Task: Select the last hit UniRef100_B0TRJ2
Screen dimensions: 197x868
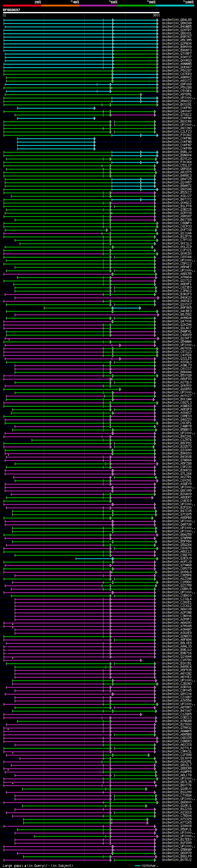Action: click(x=177, y=860)
